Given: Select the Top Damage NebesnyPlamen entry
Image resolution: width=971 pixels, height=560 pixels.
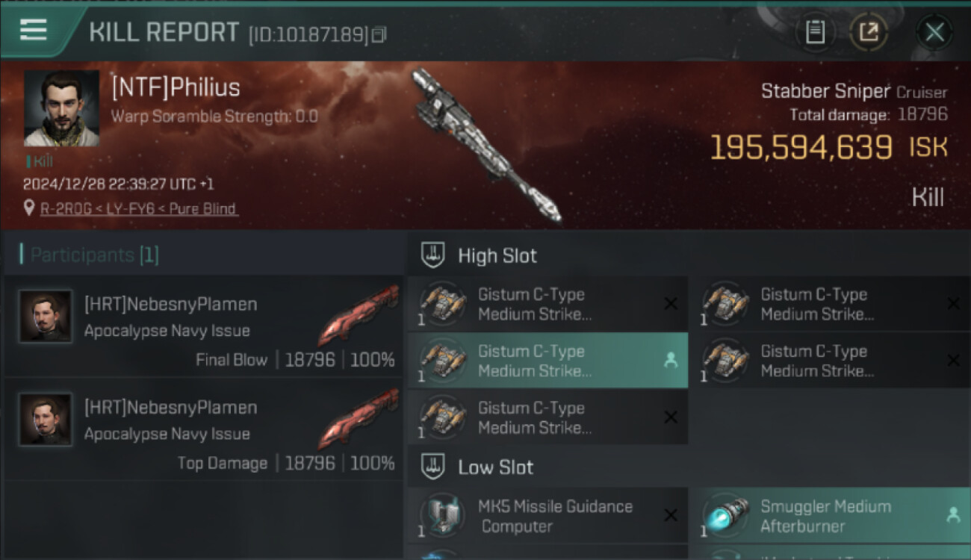Looking at the screenshot, I should pyautogui.click(x=203, y=429).
